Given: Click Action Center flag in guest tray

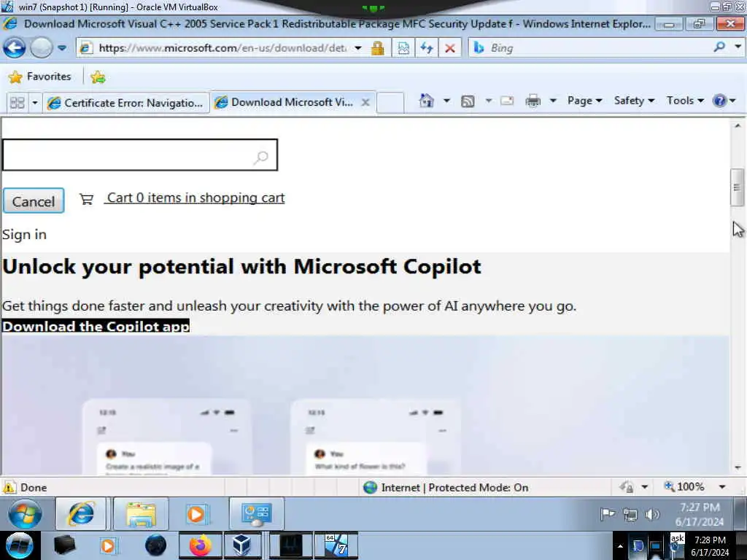Looking at the screenshot, I should (608, 514).
